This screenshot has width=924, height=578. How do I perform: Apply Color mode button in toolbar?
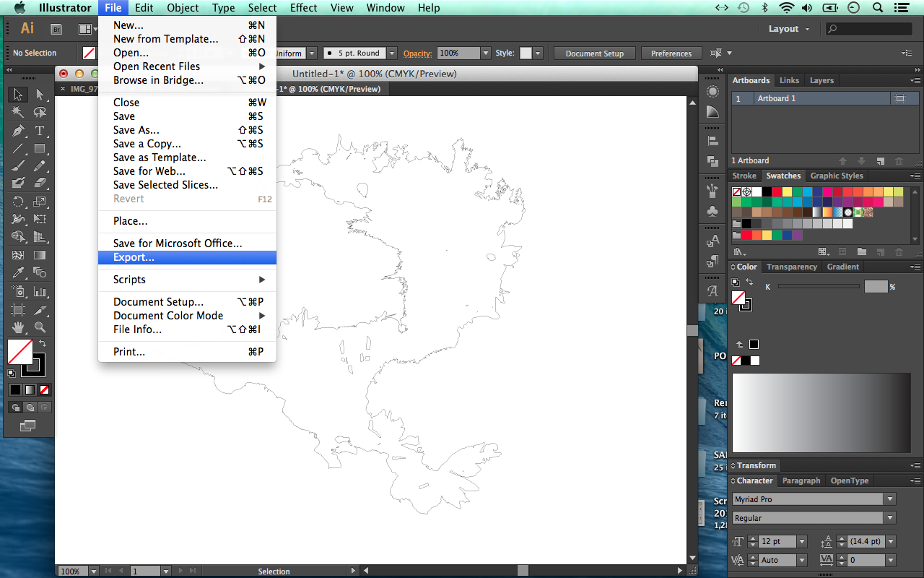tap(15, 389)
